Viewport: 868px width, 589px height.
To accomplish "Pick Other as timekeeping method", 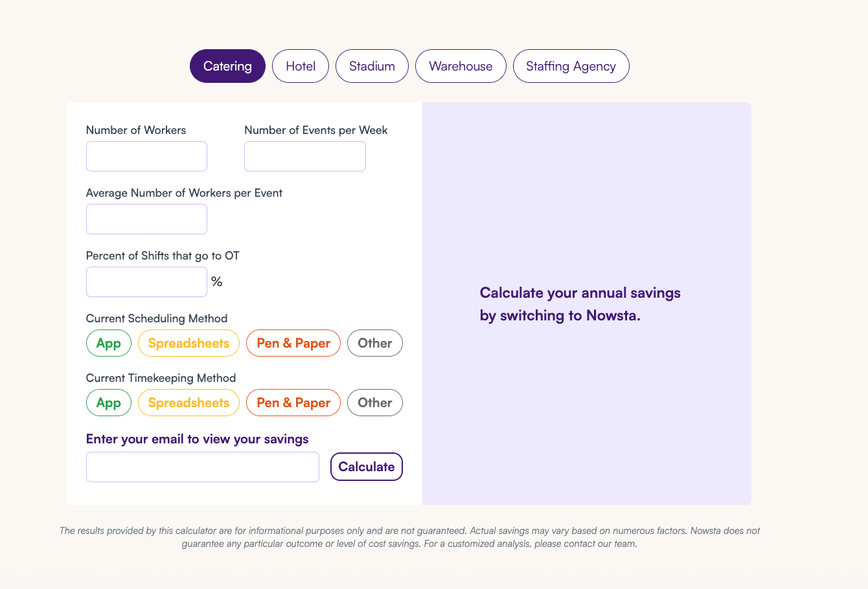I will 374,402.
